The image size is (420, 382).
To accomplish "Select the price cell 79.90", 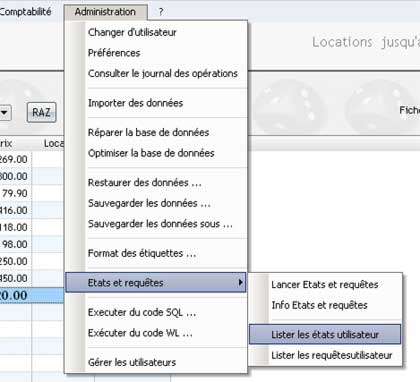I will coord(15,193).
